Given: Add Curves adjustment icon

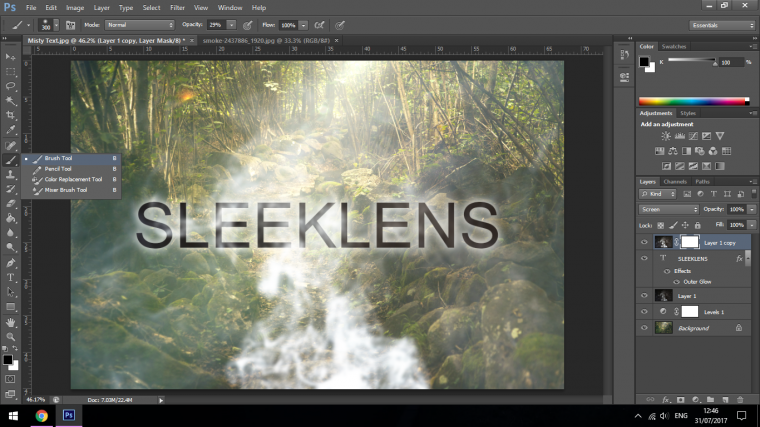Looking at the screenshot, I should (693, 136).
